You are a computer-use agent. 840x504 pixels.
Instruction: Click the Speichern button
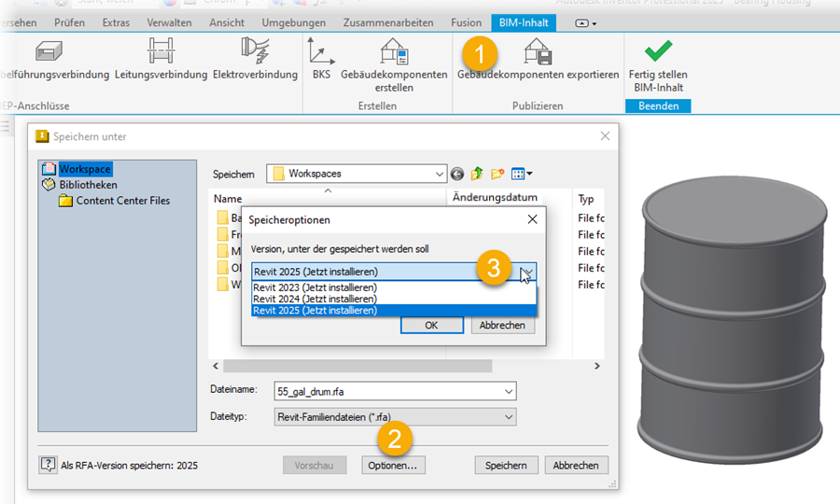tap(506, 466)
